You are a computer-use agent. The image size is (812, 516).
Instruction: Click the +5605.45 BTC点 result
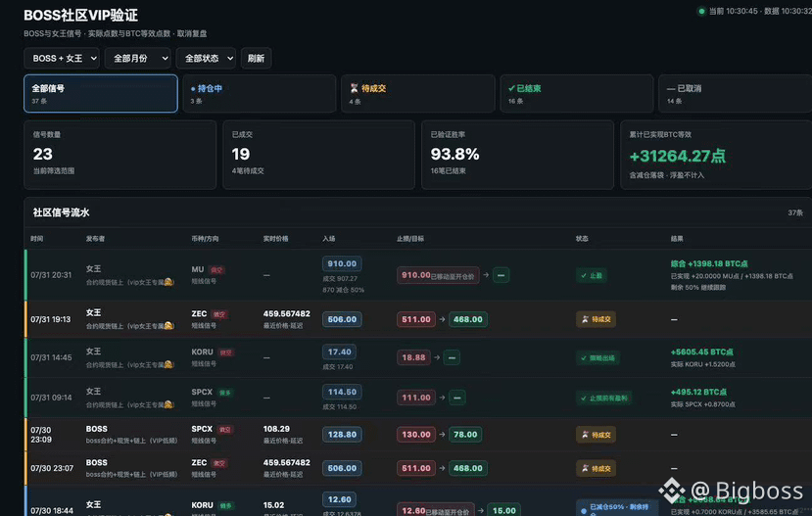coord(701,352)
